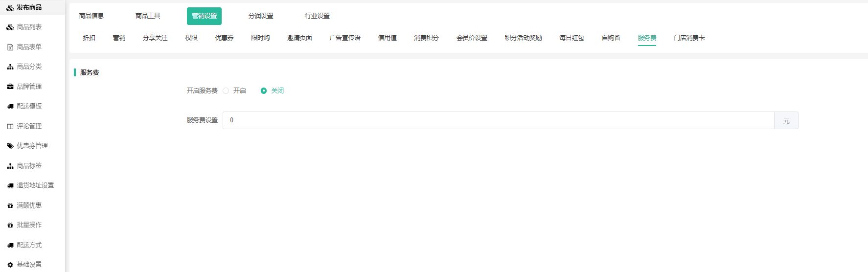Click the 商品表单 sidebar icon

10,47
